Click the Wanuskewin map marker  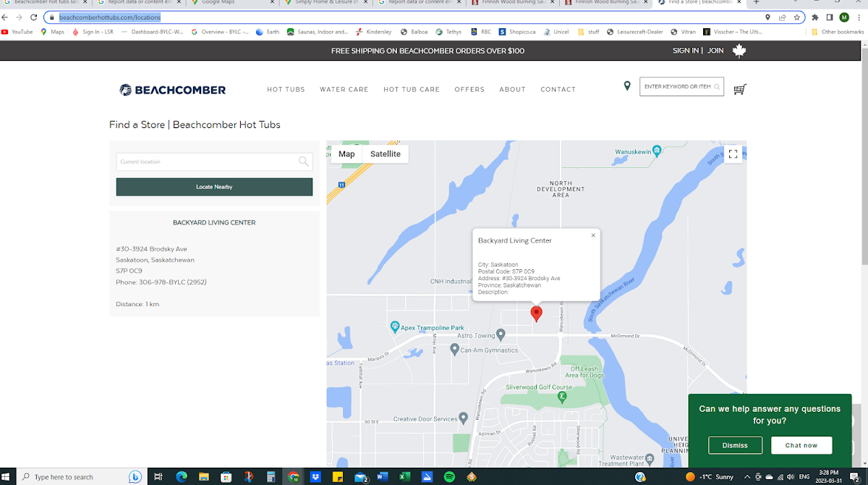point(657,151)
